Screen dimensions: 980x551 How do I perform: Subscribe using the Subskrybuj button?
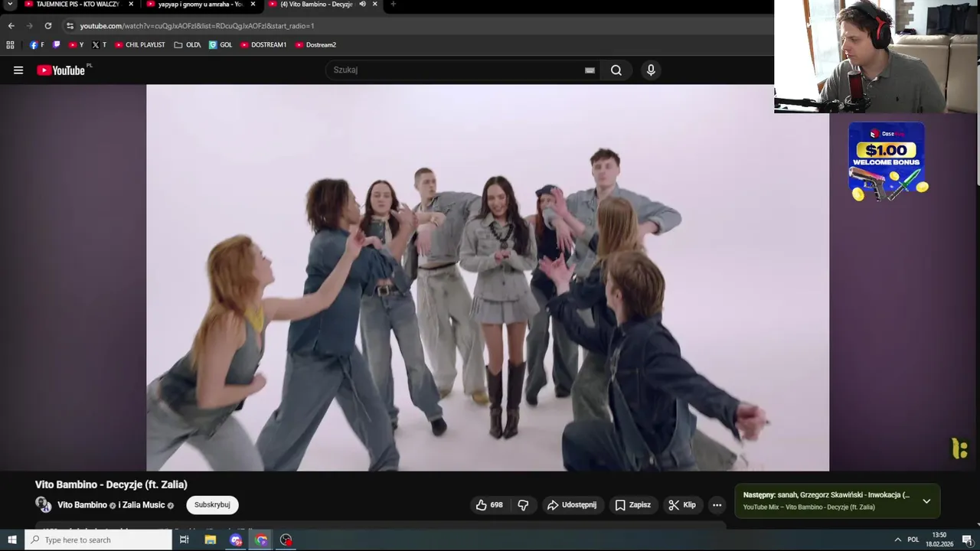point(212,505)
